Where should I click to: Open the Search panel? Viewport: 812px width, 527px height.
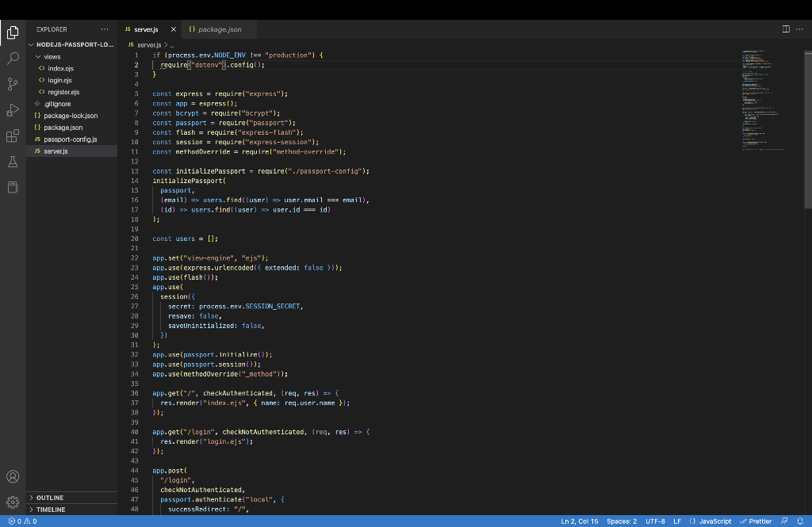click(12, 56)
